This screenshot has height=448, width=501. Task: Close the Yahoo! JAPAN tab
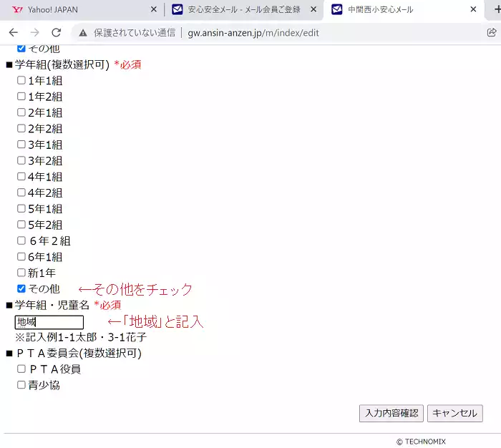point(154,9)
